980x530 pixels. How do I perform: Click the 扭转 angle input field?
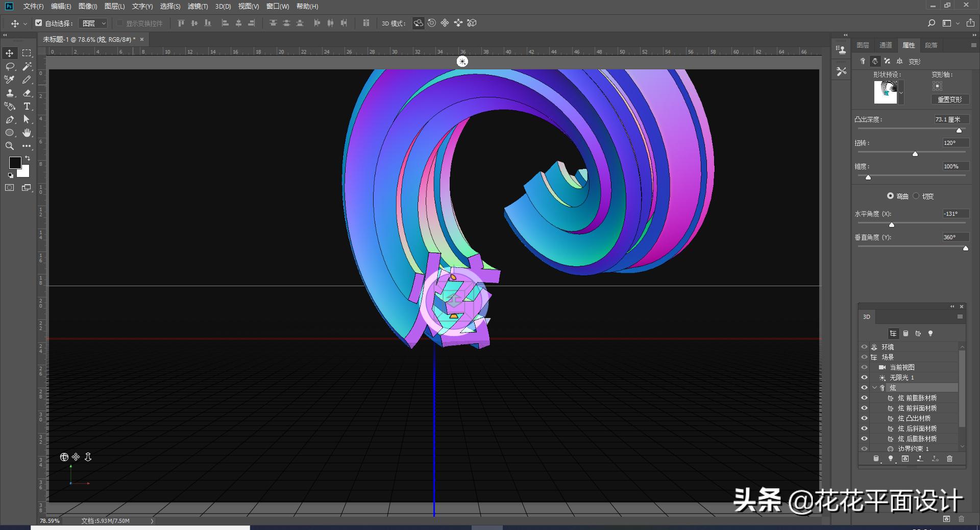click(x=955, y=143)
